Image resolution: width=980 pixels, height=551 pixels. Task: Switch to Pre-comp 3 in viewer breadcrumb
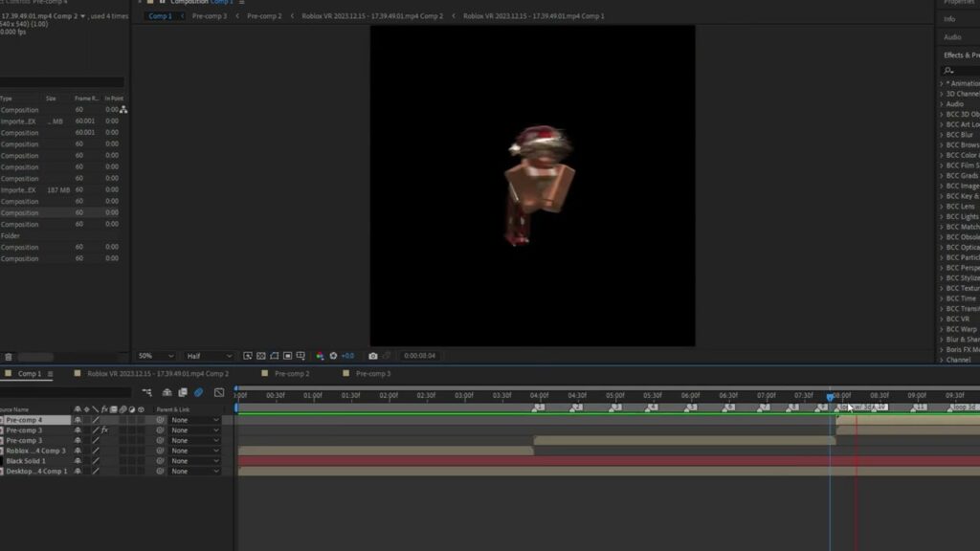(x=209, y=16)
